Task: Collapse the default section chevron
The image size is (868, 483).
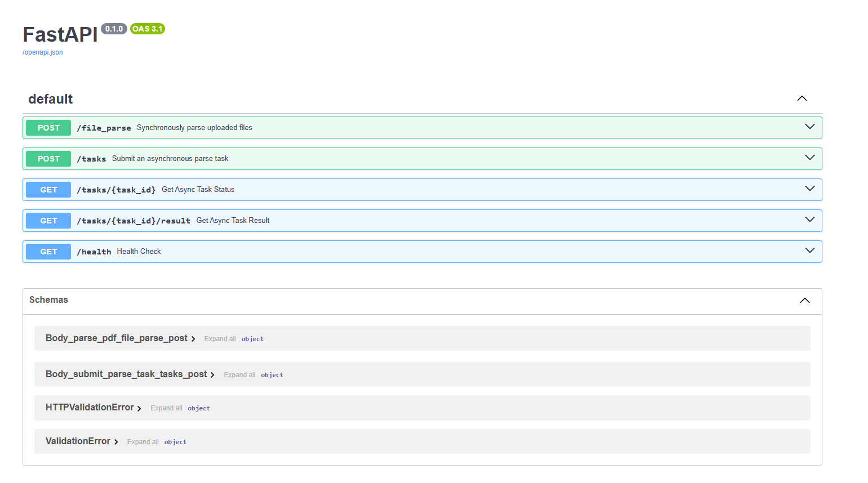Action: pos(802,99)
